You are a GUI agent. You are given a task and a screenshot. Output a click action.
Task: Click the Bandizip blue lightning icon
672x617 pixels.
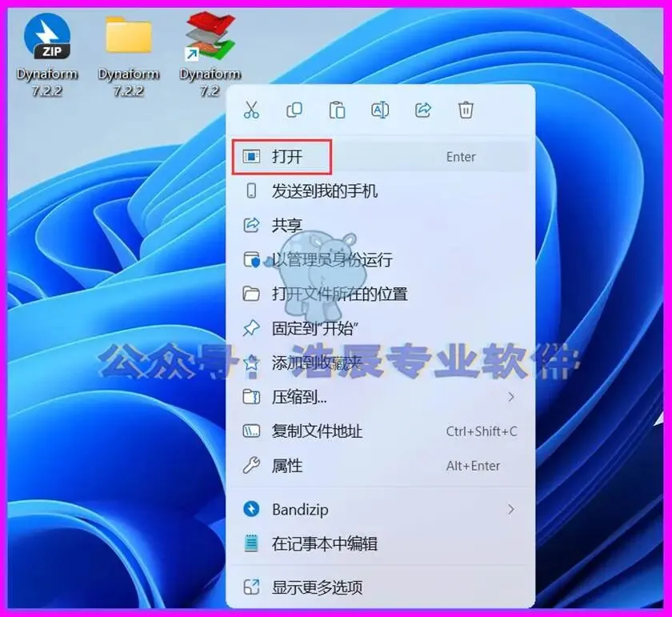coord(251,509)
